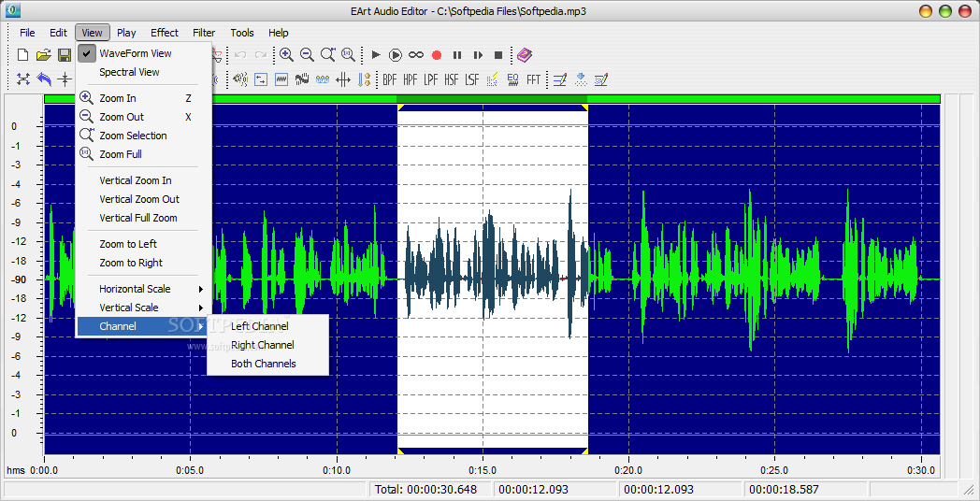
Task: Open the Edit menu
Action: point(58,33)
